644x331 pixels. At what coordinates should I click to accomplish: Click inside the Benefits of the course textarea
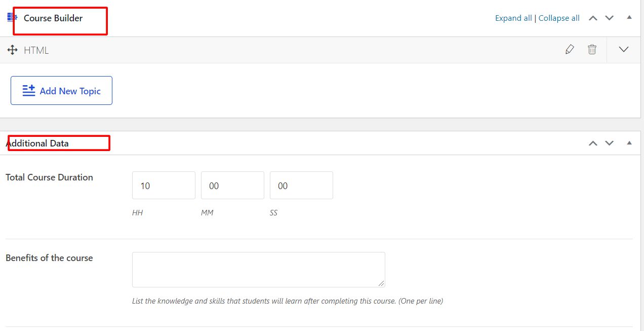click(258, 270)
